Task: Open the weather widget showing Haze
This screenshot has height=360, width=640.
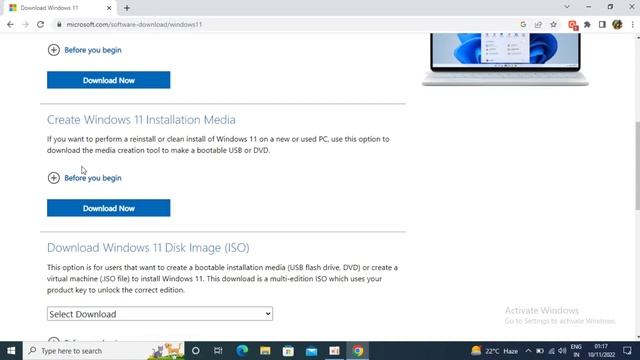Action: click(x=494, y=351)
